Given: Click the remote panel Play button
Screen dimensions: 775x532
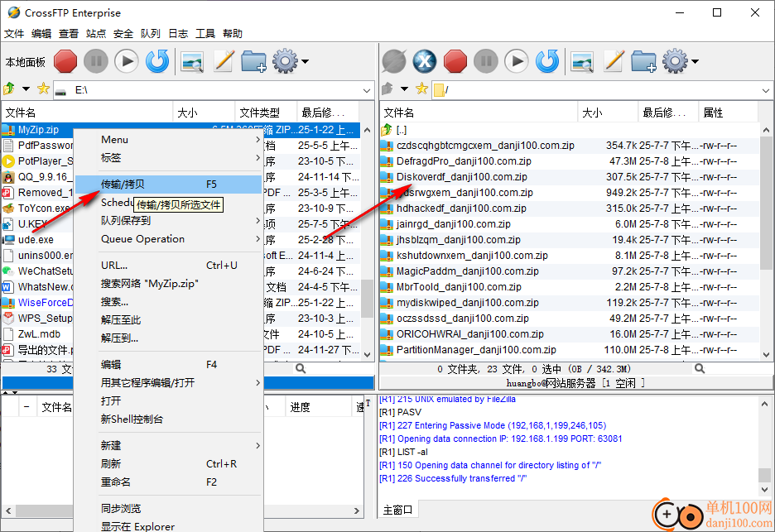Looking at the screenshot, I should 517,62.
